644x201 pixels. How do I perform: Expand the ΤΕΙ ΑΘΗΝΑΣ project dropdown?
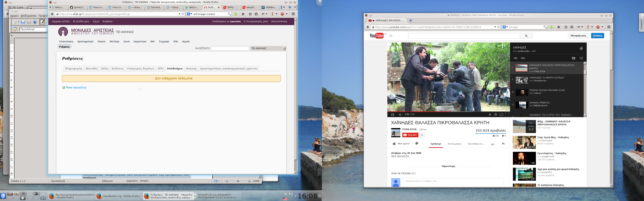284,48
